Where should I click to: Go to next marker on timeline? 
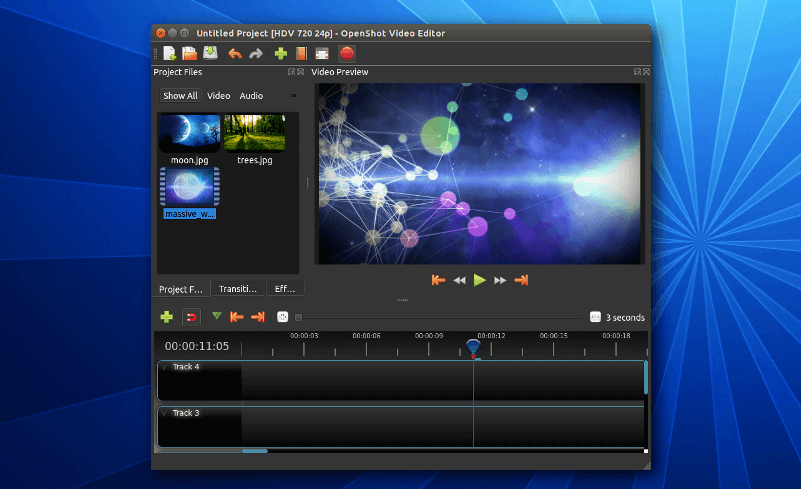coord(258,317)
